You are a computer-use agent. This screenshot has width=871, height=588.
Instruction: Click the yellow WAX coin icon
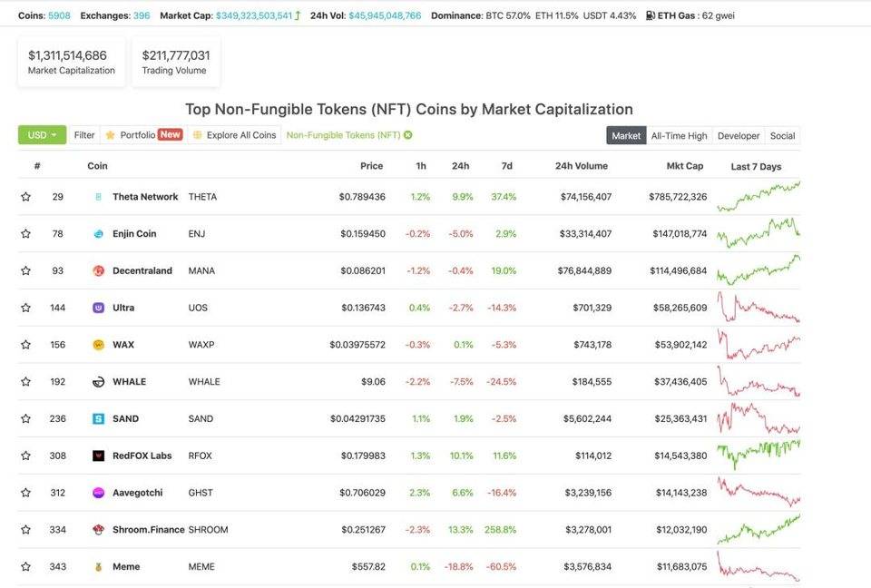point(98,345)
